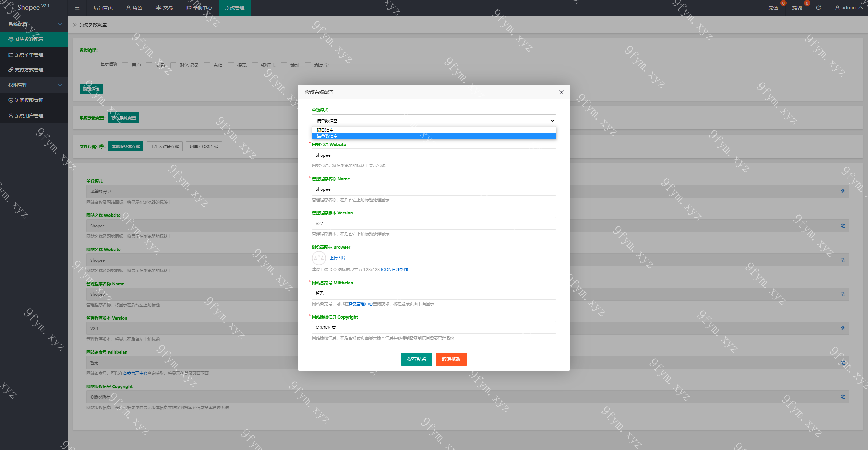Open 支付方式管理 in sidebar
This screenshot has height=450, width=868.
34,70
